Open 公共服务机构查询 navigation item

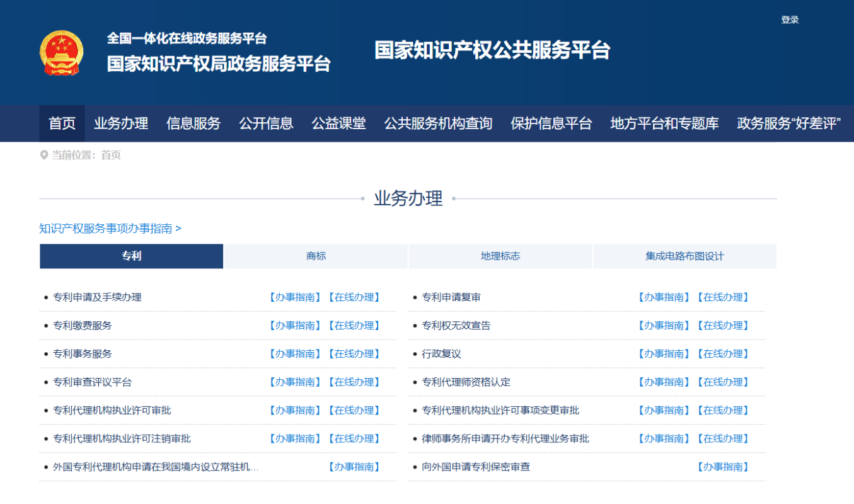pos(438,123)
